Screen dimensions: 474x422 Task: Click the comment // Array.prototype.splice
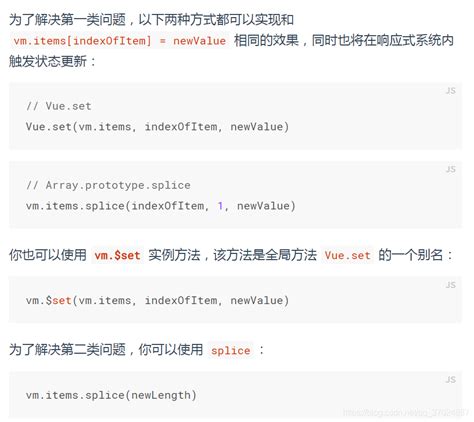(x=108, y=185)
